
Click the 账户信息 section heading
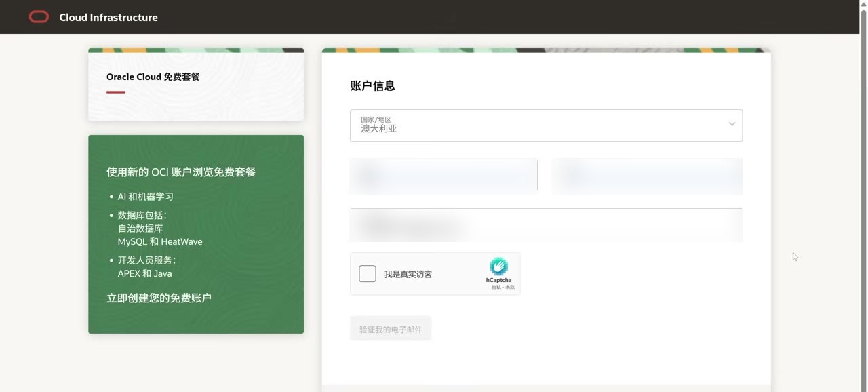coord(372,86)
